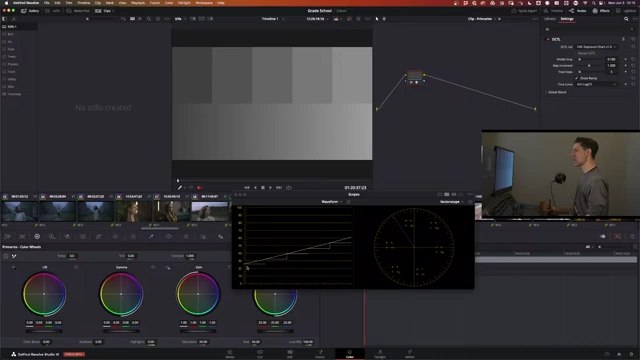Reset the Lift color wheel
This screenshot has height=360, width=640.
pyautogui.click(x=76, y=267)
